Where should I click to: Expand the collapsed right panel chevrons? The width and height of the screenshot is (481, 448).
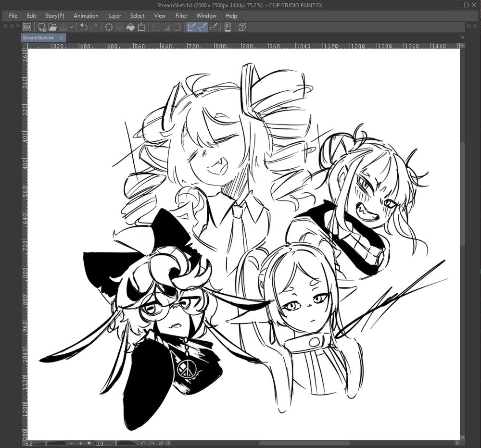tap(472, 26)
